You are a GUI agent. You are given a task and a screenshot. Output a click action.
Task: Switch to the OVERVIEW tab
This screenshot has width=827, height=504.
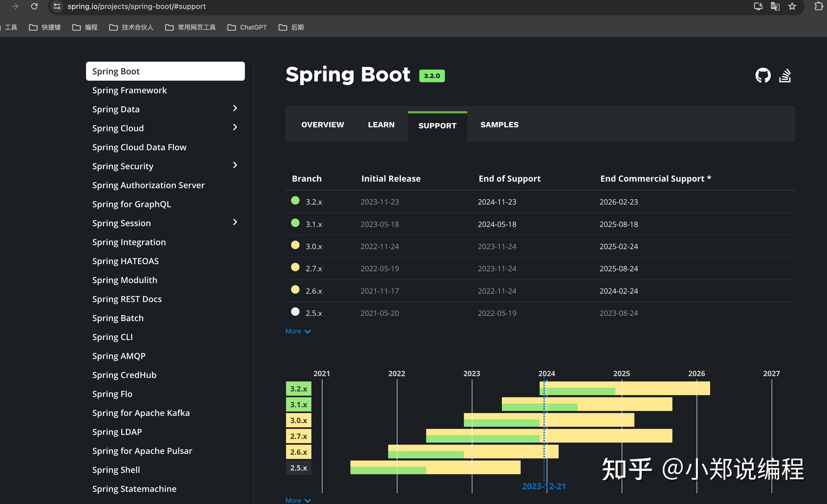coord(322,124)
